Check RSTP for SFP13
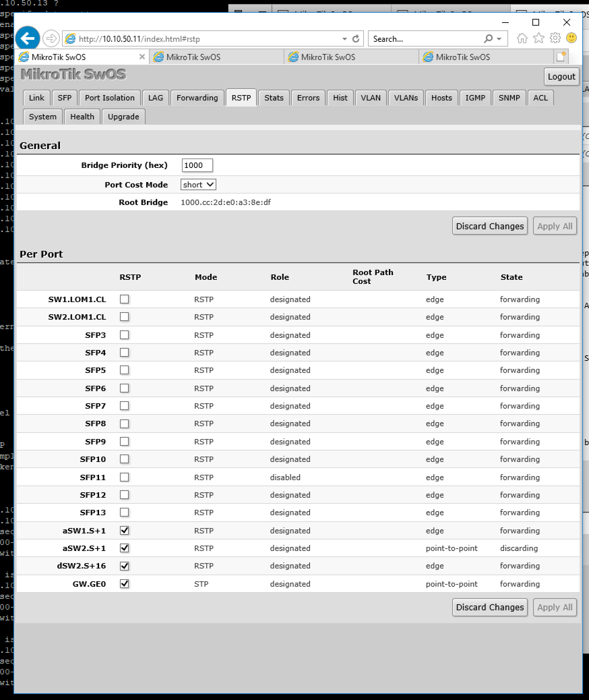This screenshot has width=589, height=700. click(x=124, y=512)
